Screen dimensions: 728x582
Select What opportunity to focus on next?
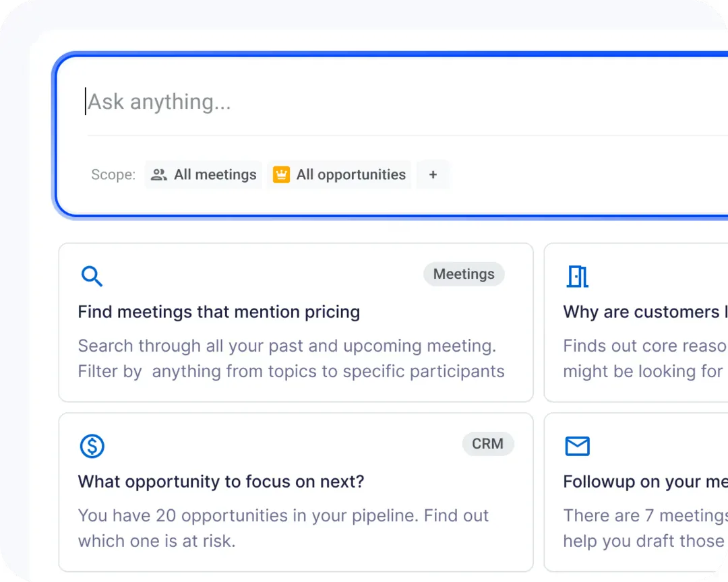coord(221,482)
